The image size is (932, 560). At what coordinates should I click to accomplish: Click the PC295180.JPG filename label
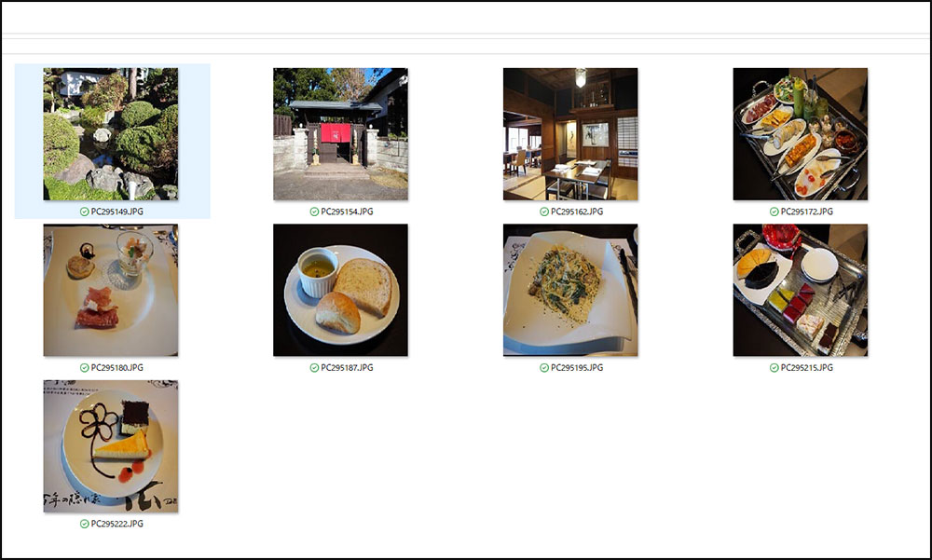117,368
